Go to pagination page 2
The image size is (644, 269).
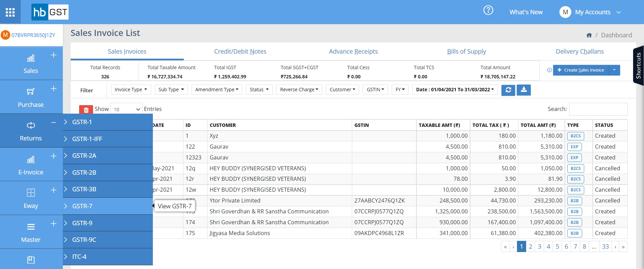tap(531, 247)
